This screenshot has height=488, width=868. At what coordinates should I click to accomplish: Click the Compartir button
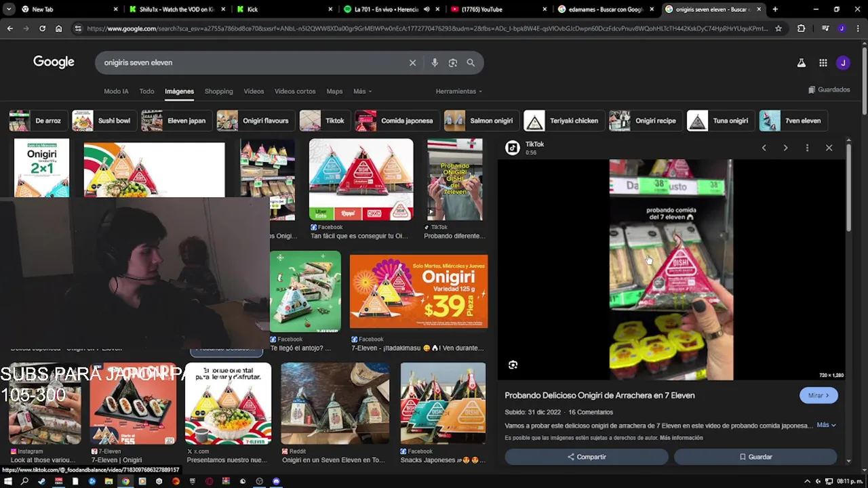click(x=587, y=457)
